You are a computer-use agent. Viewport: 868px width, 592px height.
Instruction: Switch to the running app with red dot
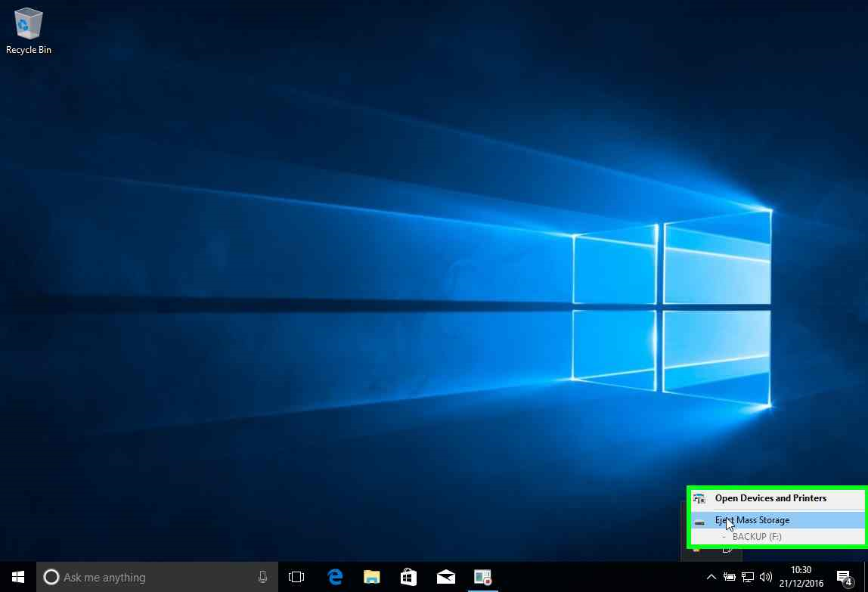482,577
